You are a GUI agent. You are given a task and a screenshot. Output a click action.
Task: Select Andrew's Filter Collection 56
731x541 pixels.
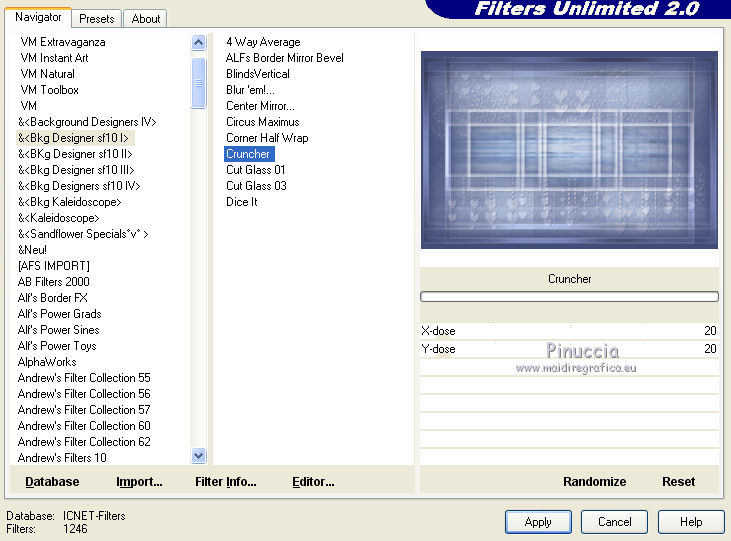84,394
